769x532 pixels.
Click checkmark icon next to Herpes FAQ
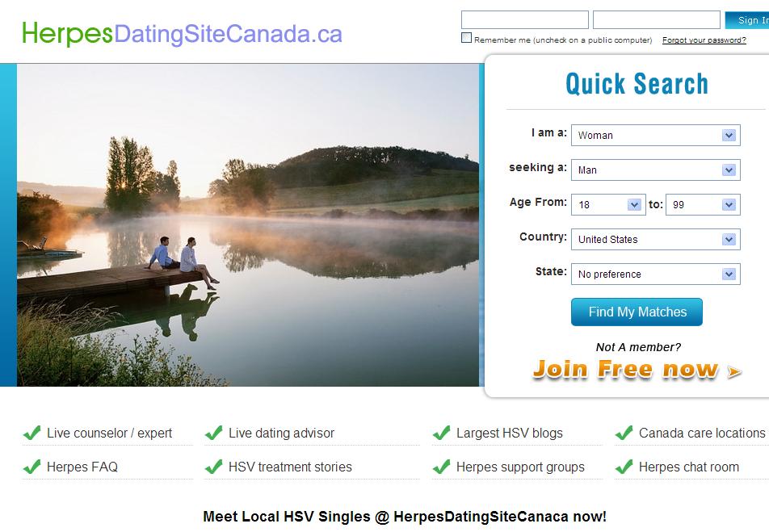32,467
